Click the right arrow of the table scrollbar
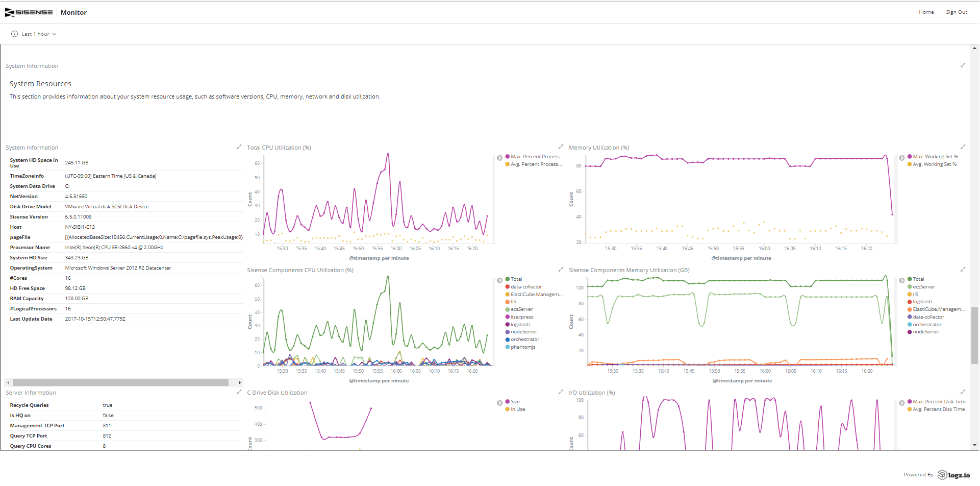This screenshot has height=486, width=980. coord(239,382)
